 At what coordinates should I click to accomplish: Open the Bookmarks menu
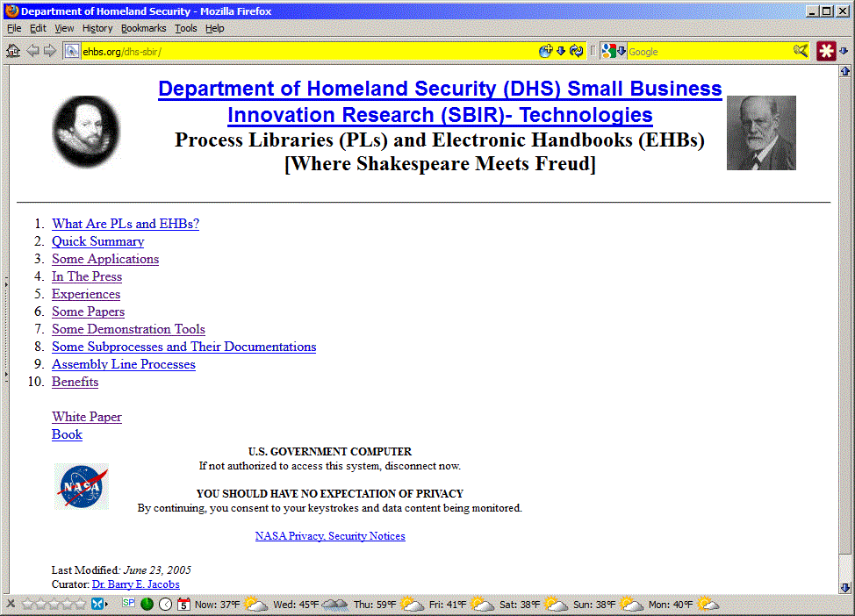[143, 28]
